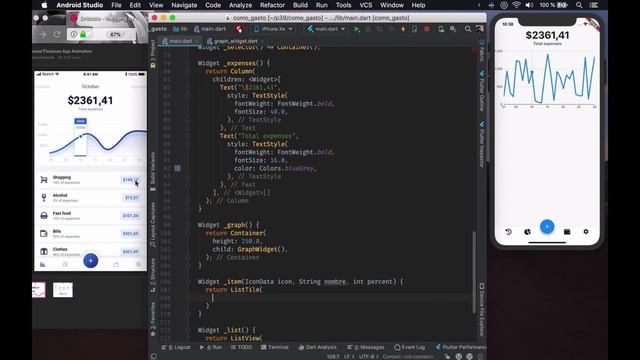Open the File menu
640x360 pixels.
coord(116,5)
